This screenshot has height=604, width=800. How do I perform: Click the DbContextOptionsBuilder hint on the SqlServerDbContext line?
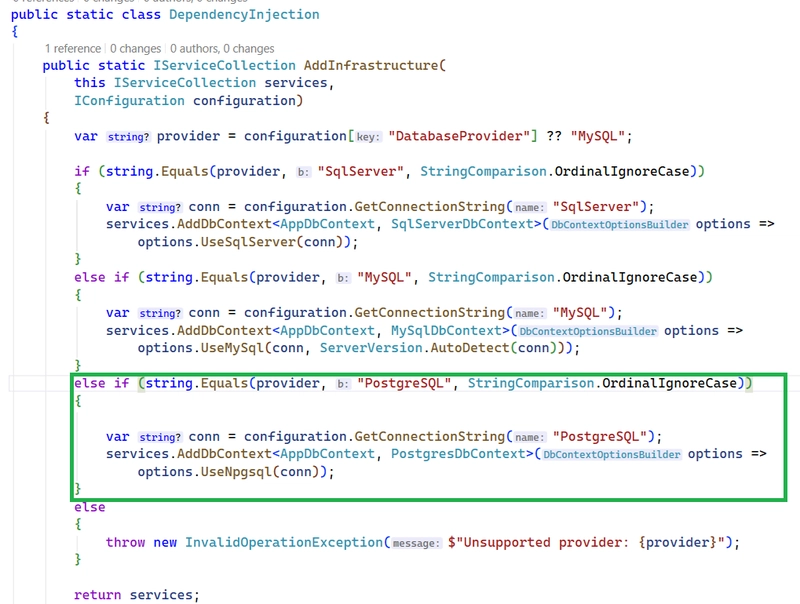tap(619, 225)
